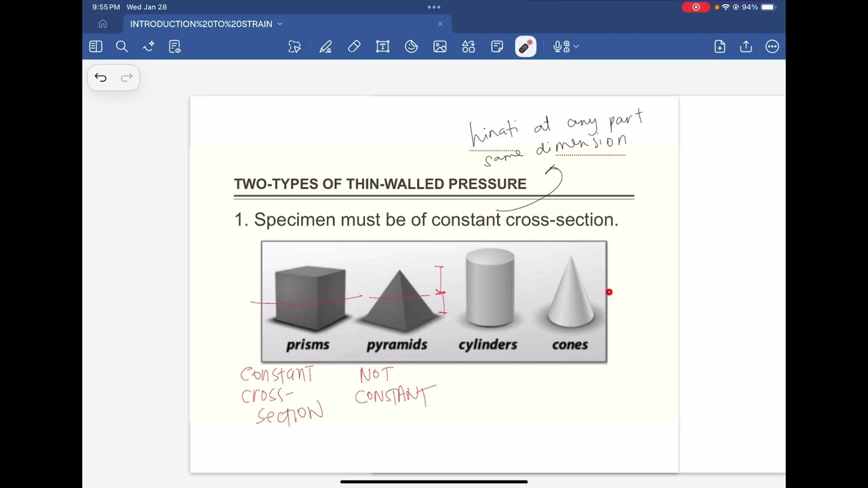Tap the 'cones' label in the image
This screenshot has height=488, width=868.
pos(570,345)
